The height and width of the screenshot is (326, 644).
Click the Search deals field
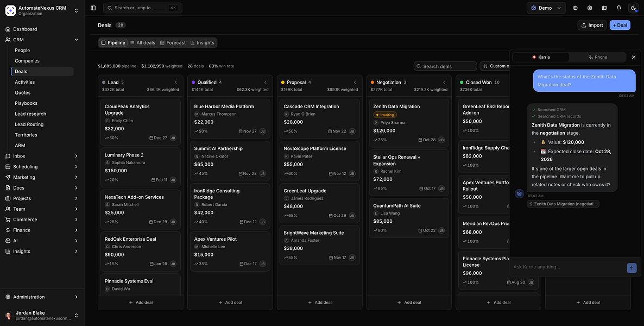[445, 66]
